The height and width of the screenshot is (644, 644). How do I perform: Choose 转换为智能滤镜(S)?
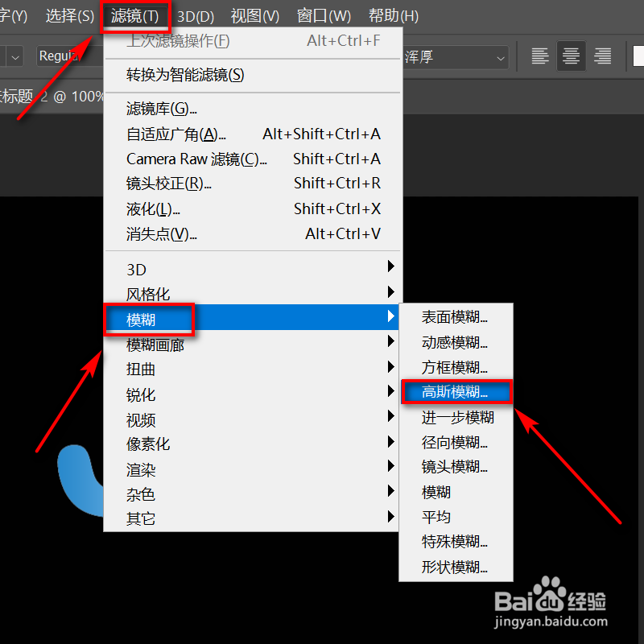click(253, 75)
